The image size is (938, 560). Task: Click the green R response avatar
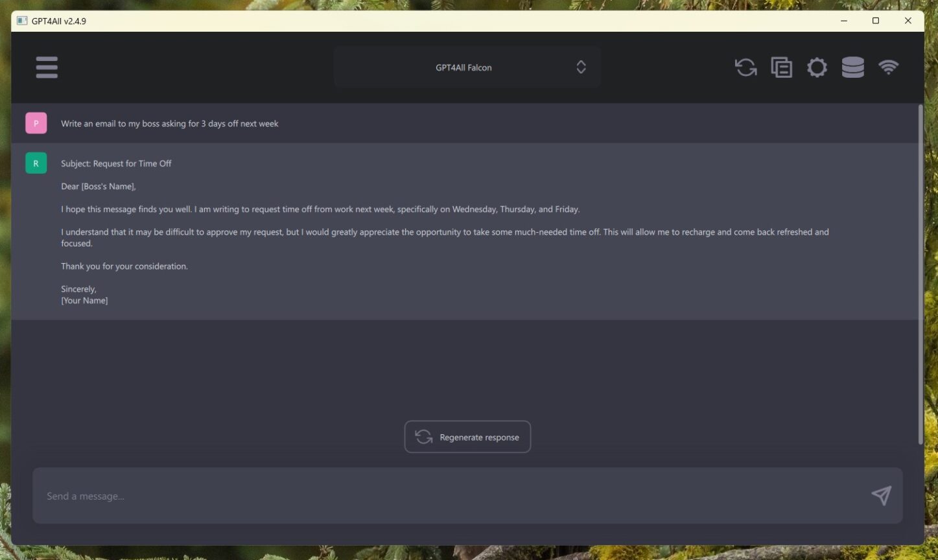pos(36,163)
